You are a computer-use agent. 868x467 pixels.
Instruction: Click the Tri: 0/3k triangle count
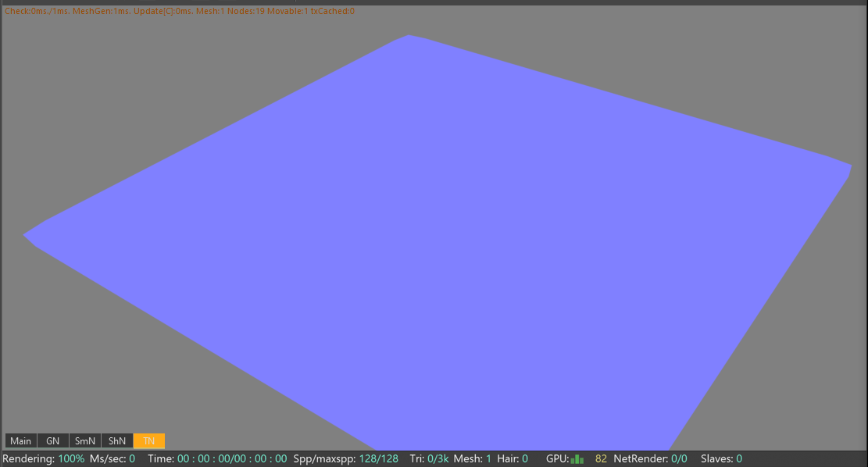click(430, 458)
